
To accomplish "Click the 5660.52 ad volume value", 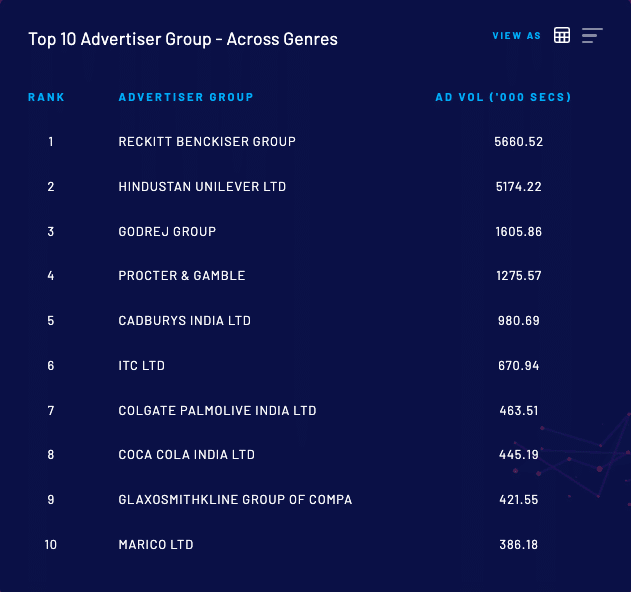I will (x=518, y=142).
